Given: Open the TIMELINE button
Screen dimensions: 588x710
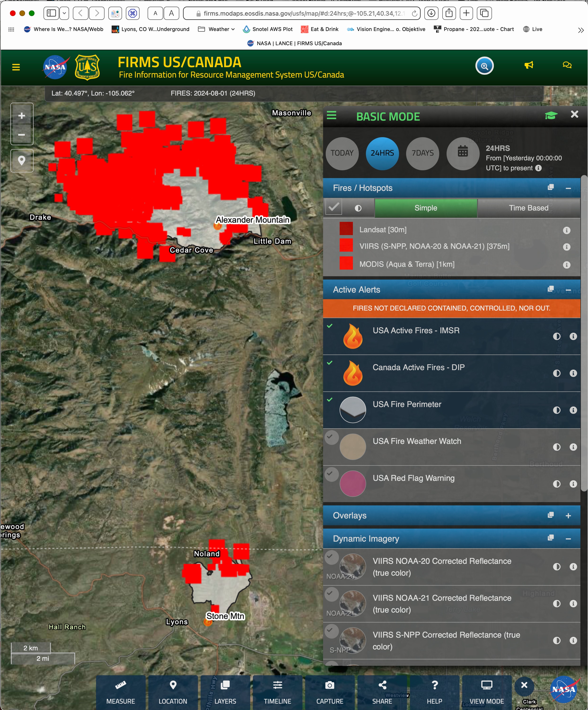Looking at the screenshot, I should [278, 692].
